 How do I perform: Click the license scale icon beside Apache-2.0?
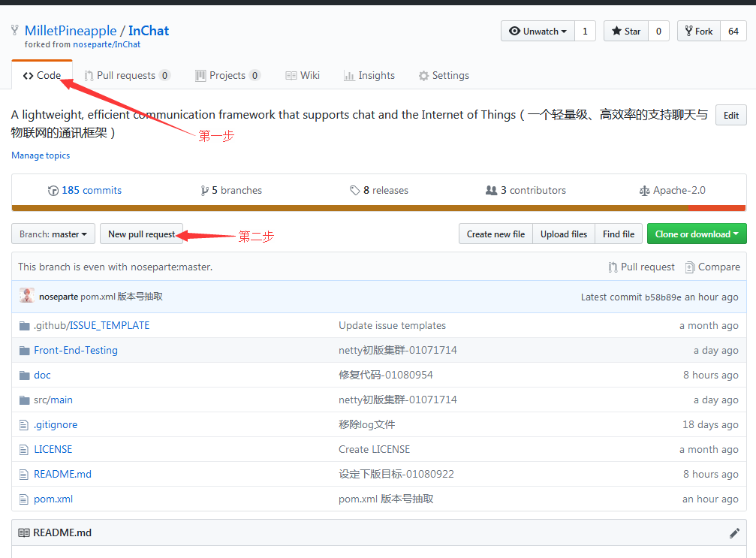coord(644,191)
